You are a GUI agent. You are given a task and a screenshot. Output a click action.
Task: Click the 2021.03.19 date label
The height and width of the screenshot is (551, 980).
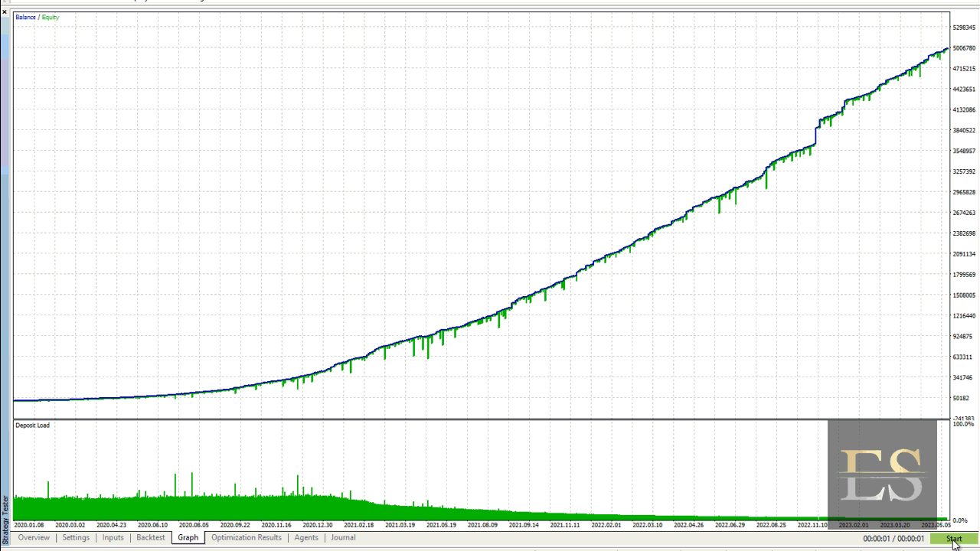(x=400, y=526)
